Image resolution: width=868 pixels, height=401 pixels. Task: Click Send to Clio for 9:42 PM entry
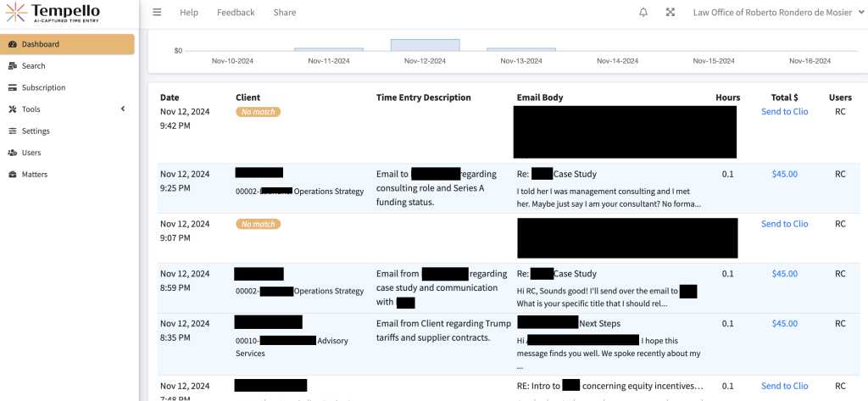(x=784, y=112)
